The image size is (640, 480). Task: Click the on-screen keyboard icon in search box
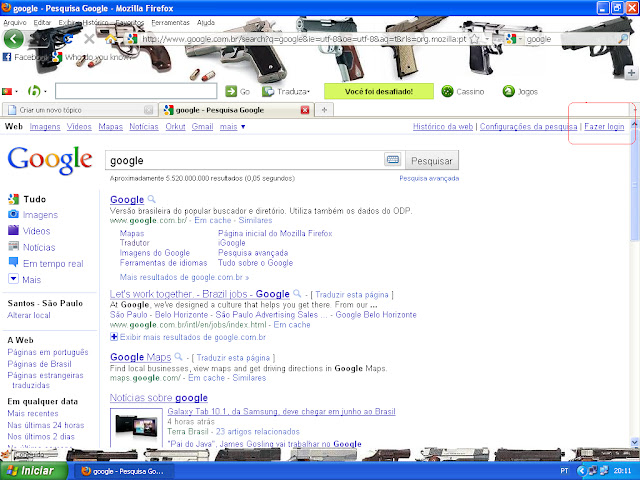click(x=393, y=160)
